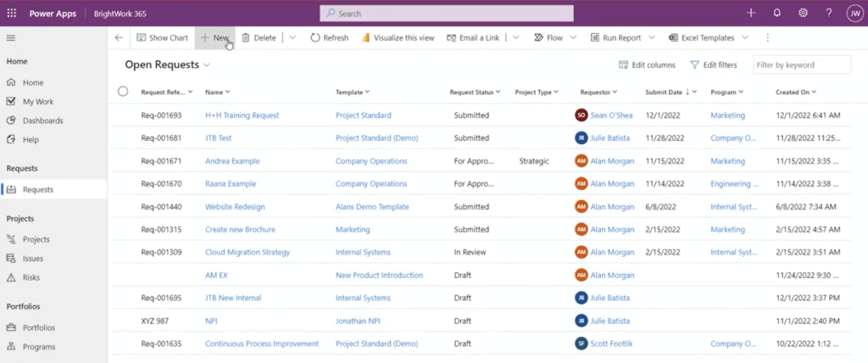Open the app launcher waffle icon
The height and width of the screenshot is (363, 868).
(x=11, y=13)
